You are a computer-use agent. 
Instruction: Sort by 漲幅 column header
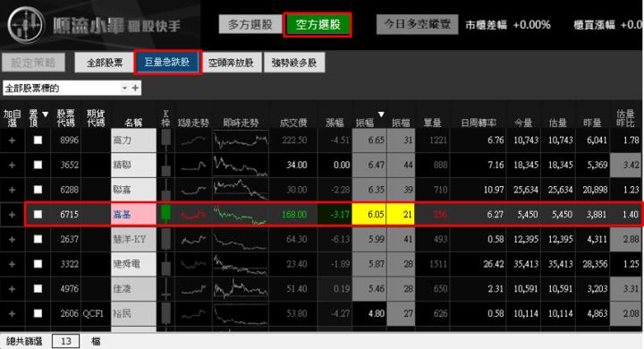[335, 123]
